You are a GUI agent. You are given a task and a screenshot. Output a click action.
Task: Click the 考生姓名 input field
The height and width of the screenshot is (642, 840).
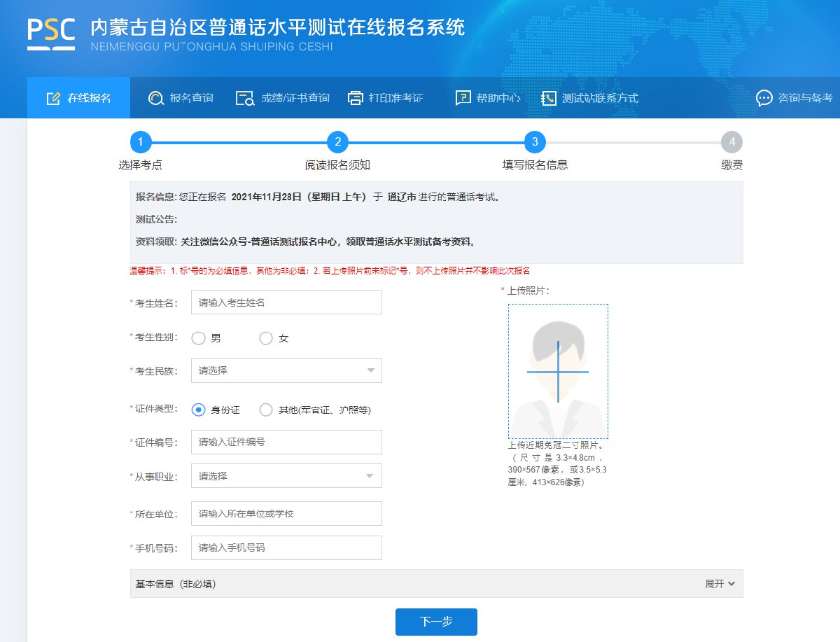[x=286, y=302]
